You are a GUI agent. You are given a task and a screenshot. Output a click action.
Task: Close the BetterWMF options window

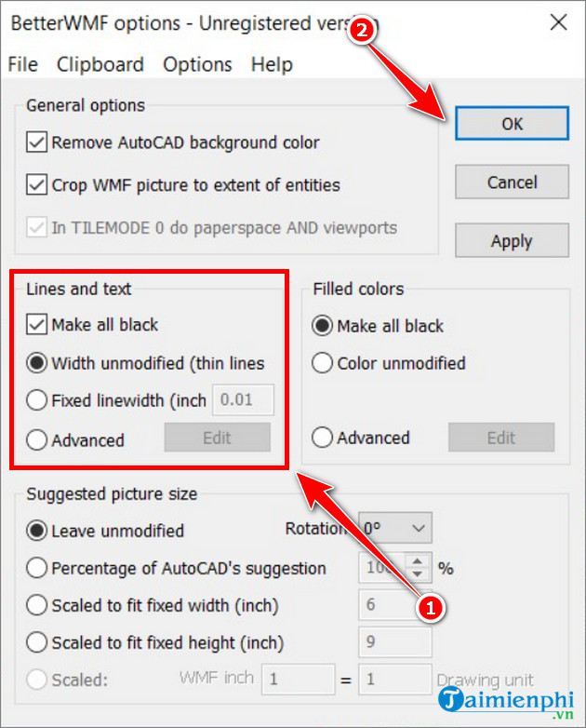[558, 22]
